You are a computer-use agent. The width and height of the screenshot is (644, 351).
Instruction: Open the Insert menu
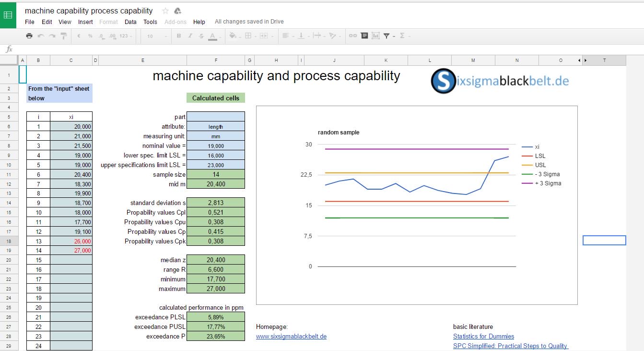85,22
